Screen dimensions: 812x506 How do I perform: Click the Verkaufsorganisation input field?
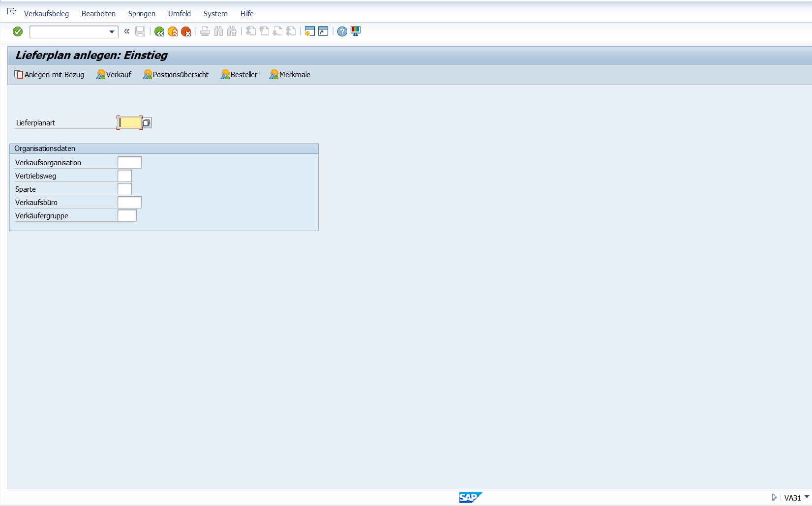tap(129, 163)
